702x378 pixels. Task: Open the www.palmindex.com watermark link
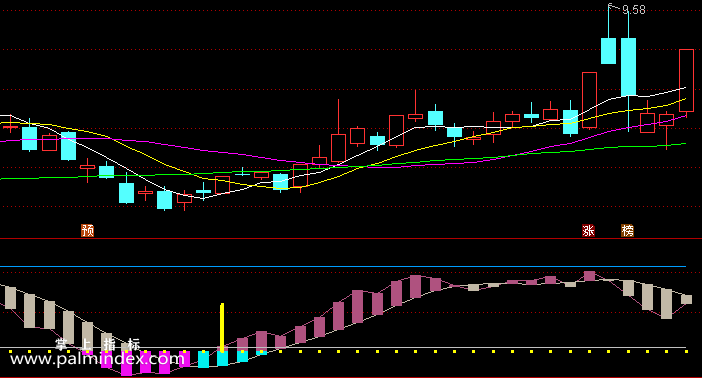97,359
